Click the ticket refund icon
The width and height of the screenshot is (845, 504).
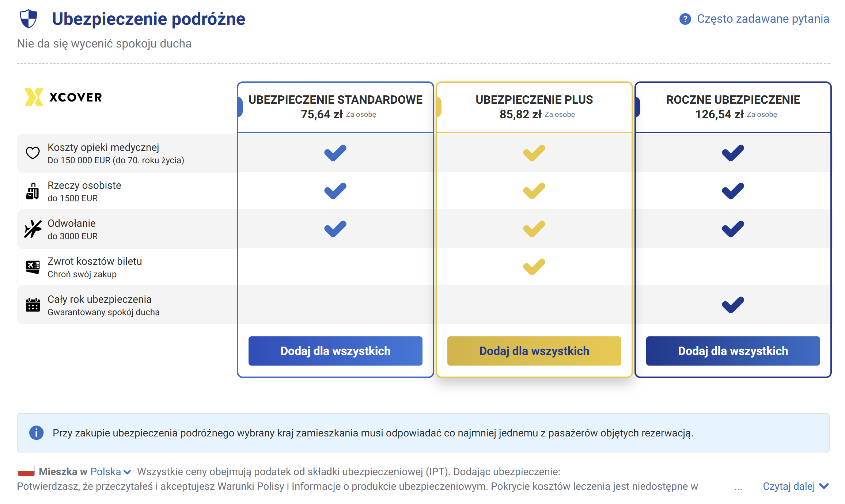pyautogui.click(x=33, y=267)
